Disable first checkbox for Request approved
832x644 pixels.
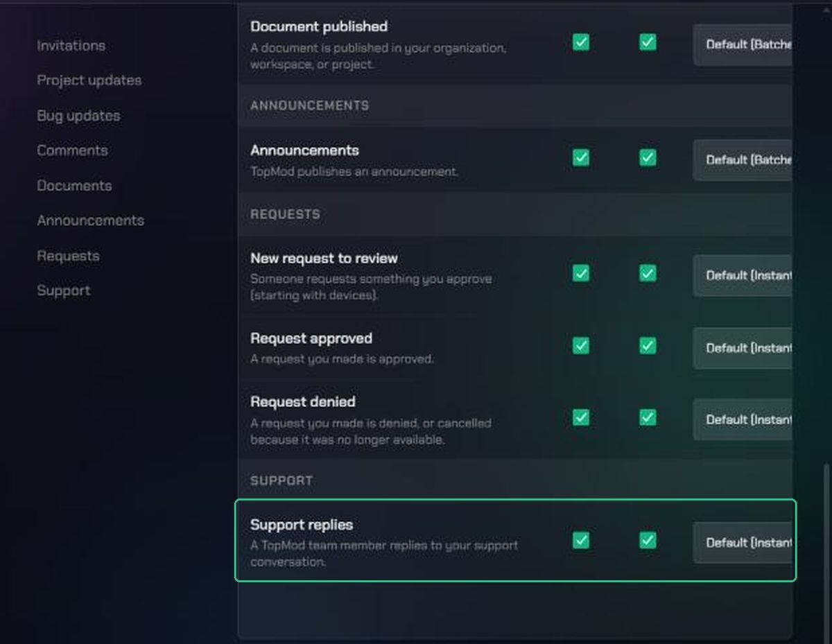click(x=581, y=345)
